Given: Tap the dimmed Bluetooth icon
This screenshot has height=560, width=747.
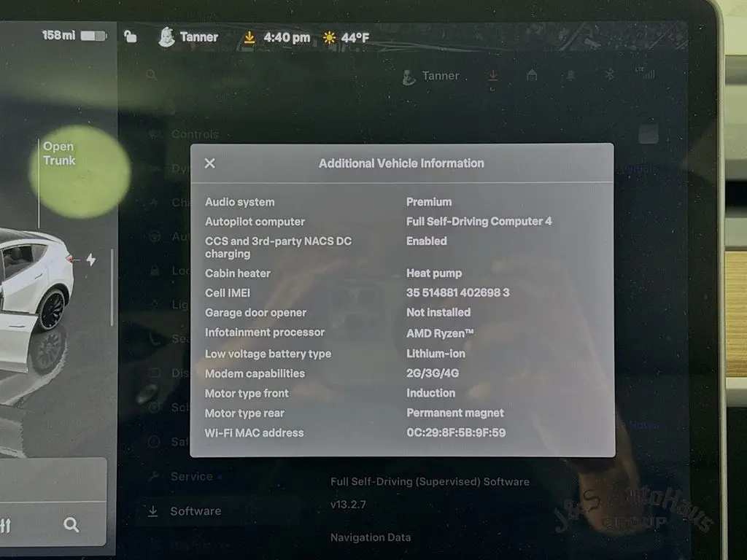Looking at the screenshot, I should [609, 74].
